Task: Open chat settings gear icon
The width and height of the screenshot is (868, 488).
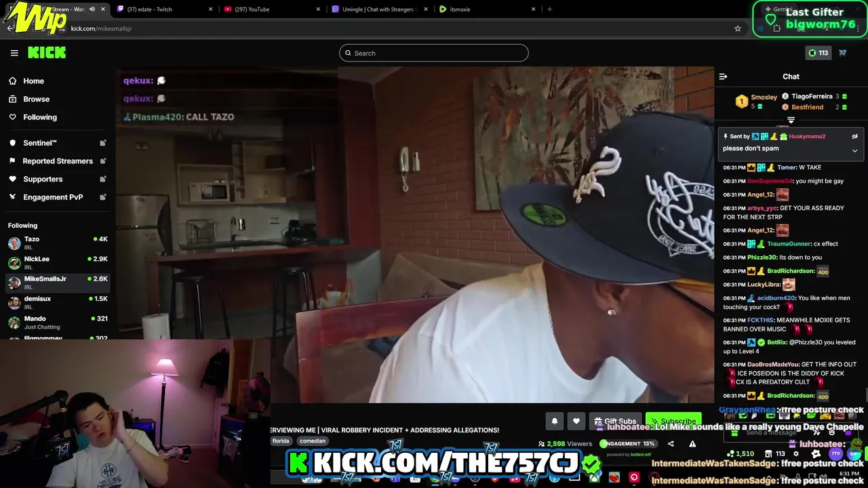Action: (x=796, y=453)
